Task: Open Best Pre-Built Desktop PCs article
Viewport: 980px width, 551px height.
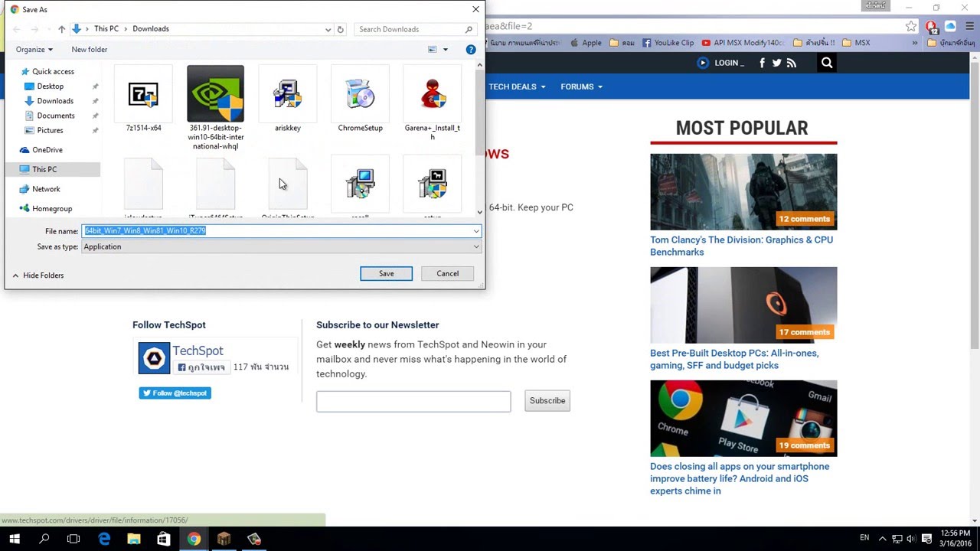Action: click(x=734, y=359)
